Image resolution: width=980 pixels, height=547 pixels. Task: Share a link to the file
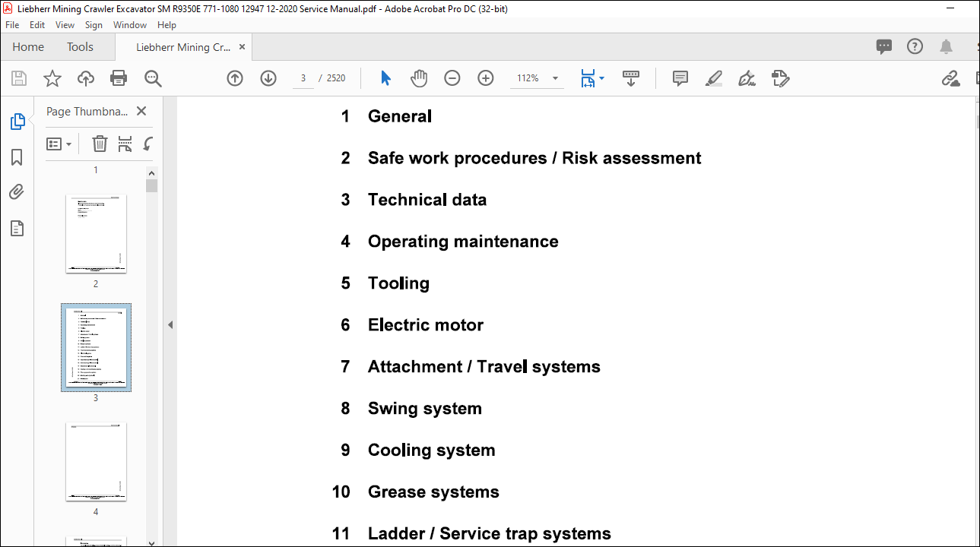950,78
